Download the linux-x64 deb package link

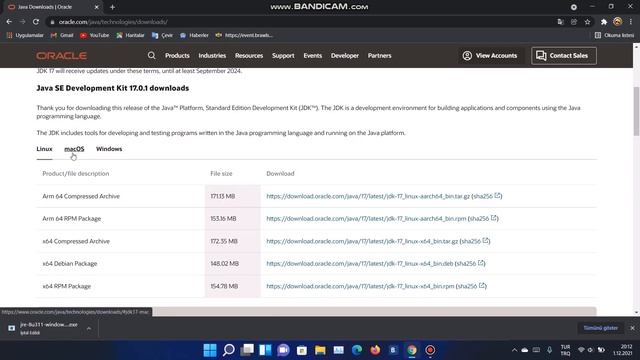click(x=360, y=264)
